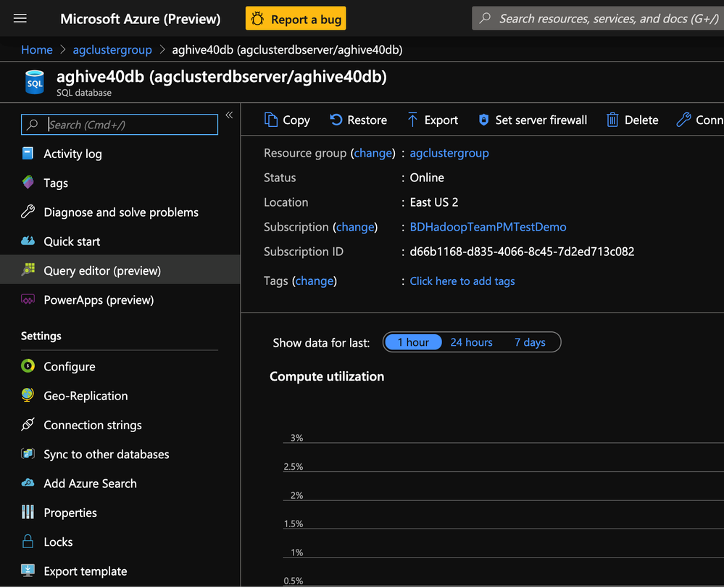Collapse the left sidebar menu
This screenshot has width=724, height=588.
coord(229,115)
